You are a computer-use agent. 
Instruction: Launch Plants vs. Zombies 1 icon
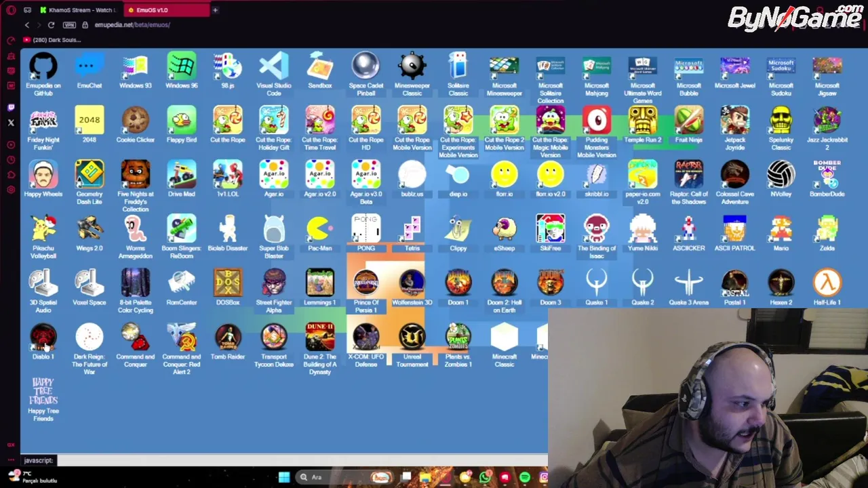tap(458, 344)
